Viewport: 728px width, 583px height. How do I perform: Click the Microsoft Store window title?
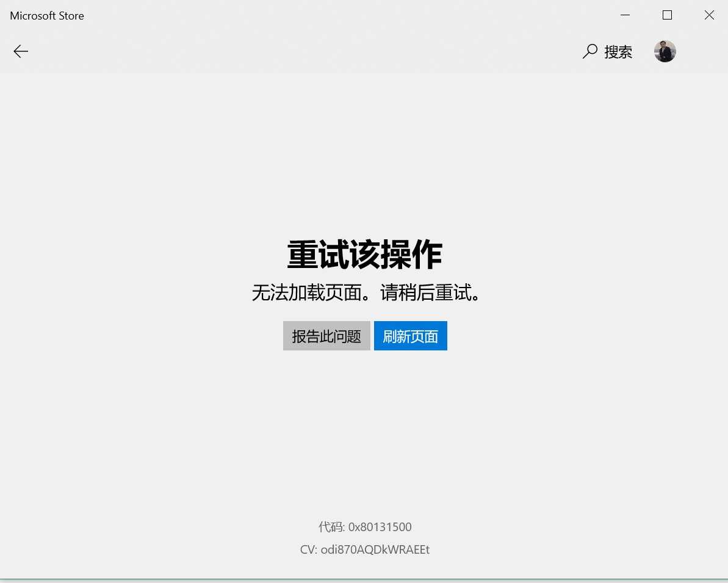(x=47, y=16)
